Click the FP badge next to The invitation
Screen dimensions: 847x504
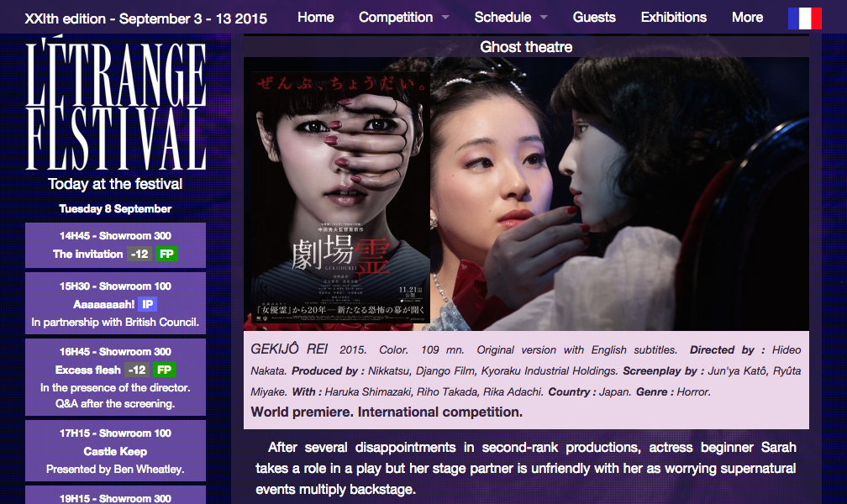point(166,254)
